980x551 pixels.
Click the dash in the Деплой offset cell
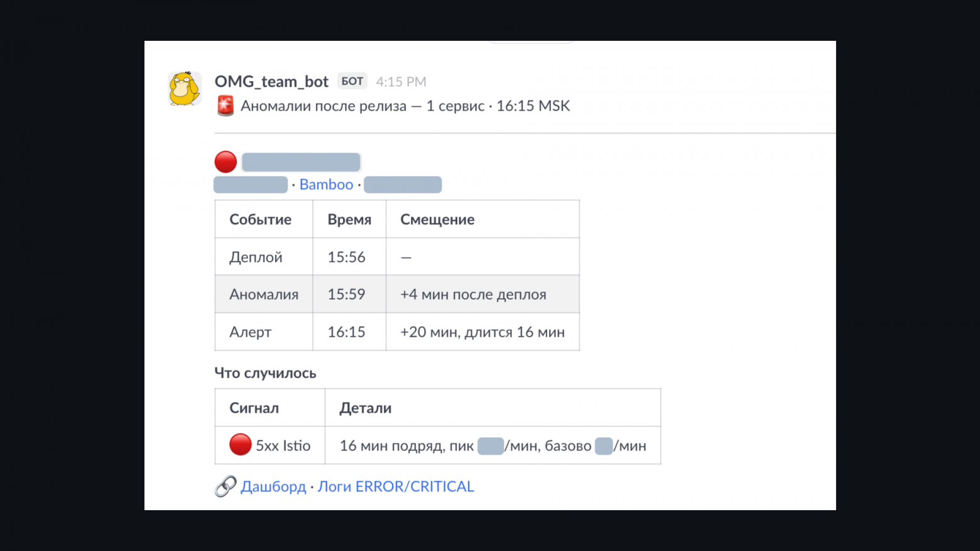406,257
